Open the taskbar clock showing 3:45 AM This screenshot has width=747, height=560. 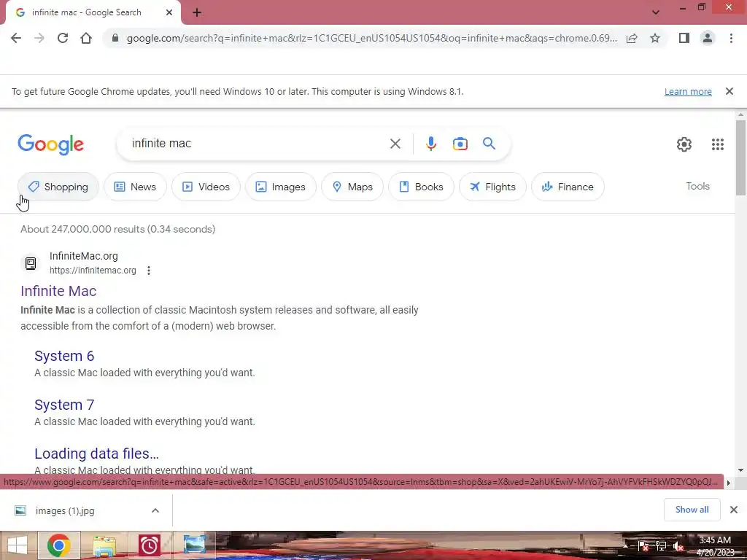(715, 545)
